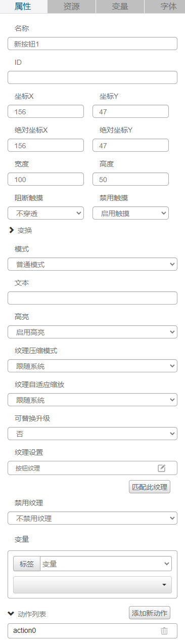Switch to the 变量 tab

coord(120,7)
